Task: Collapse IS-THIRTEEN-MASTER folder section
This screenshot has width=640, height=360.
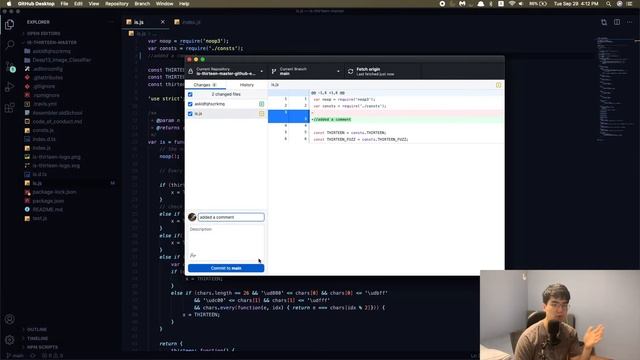Action: [51, 42]
